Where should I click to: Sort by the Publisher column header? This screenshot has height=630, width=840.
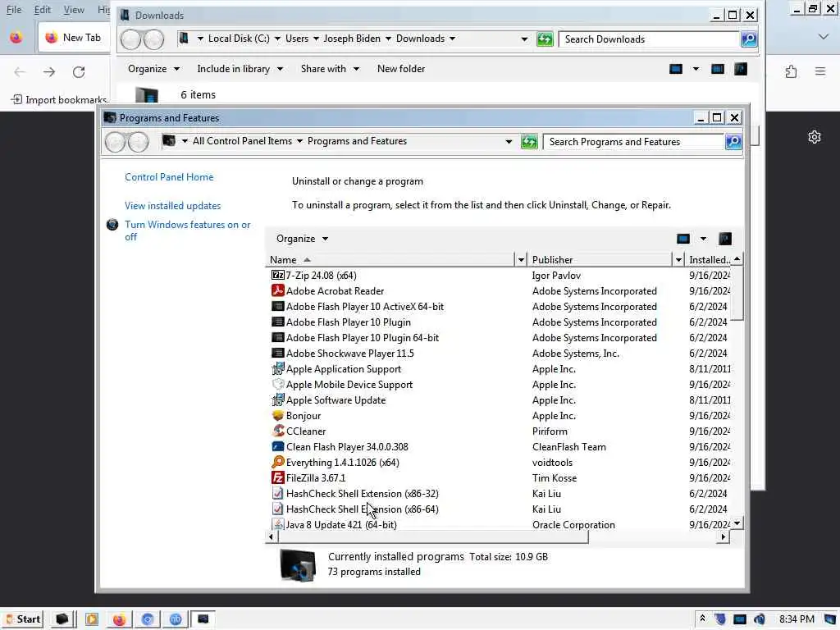600,260
